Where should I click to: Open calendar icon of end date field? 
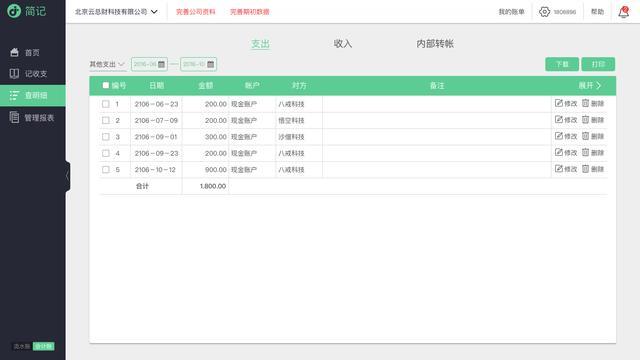[210, 64]
